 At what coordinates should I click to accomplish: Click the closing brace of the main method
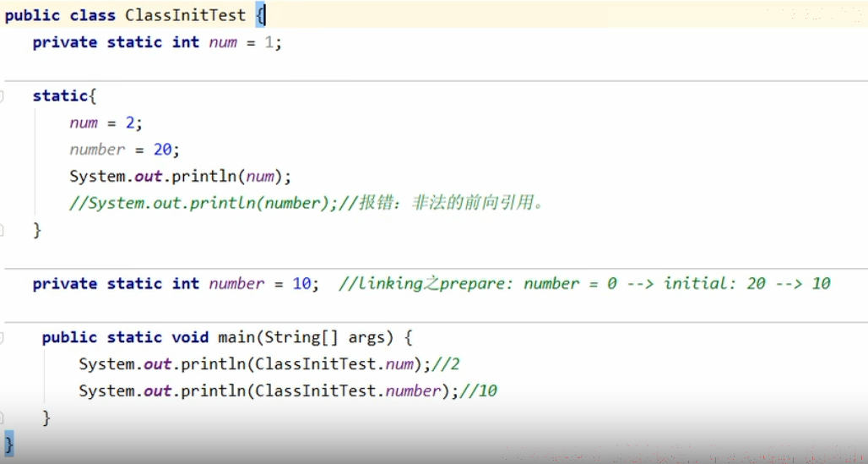click(x=46, y=417)
